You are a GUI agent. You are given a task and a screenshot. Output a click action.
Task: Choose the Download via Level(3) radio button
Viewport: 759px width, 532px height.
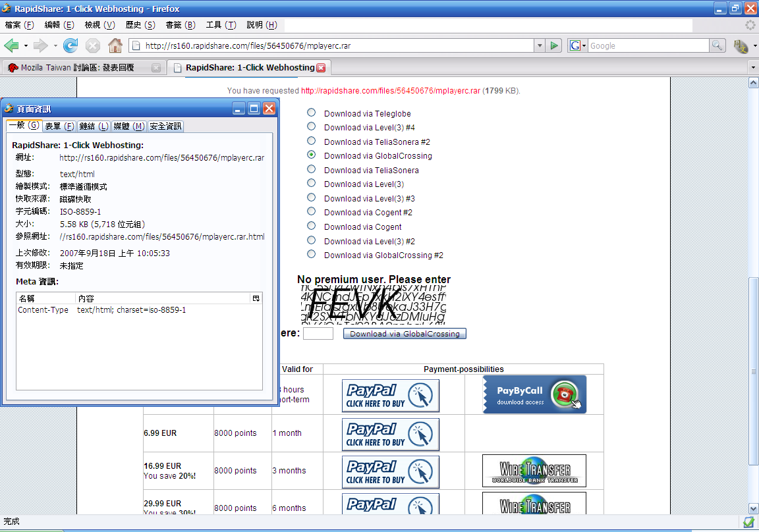[x=311, y=183]
